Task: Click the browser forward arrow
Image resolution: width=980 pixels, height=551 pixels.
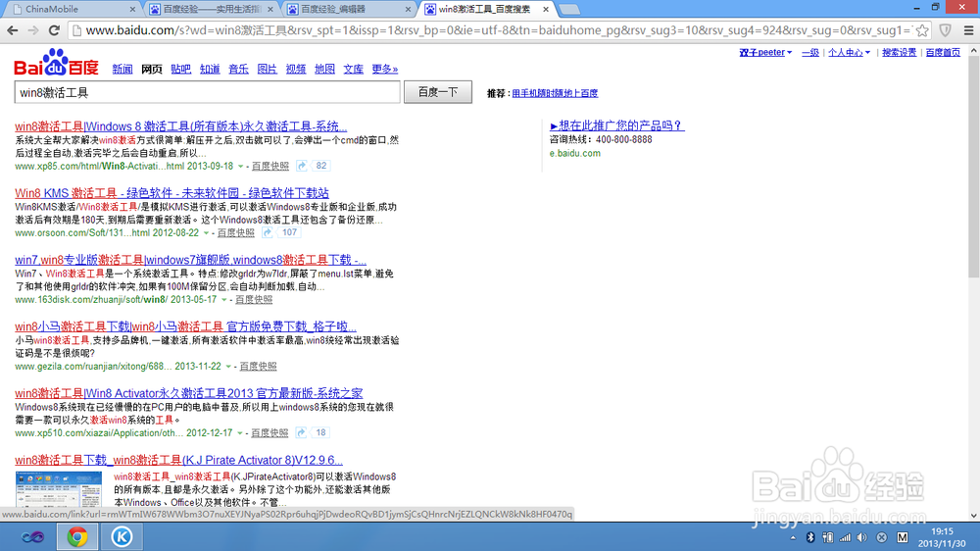Action: pyautogui.click(x=33, y=30)
